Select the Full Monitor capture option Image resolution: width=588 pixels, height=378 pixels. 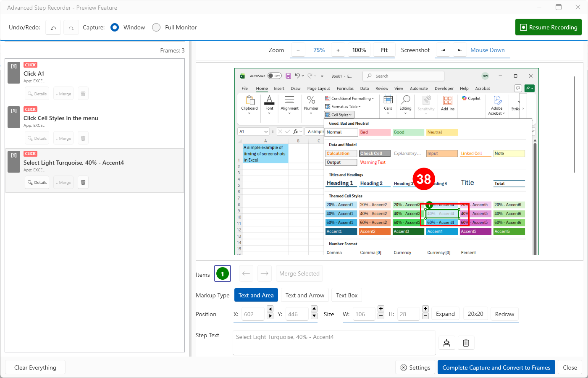[156, 27]
